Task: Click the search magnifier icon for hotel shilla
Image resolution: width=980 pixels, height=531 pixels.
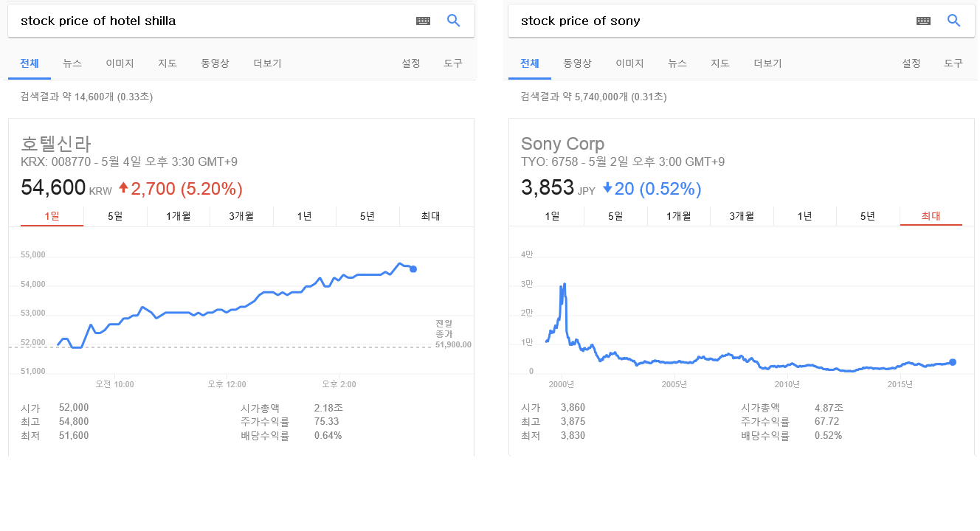Action: pyautogui.click(x=454, y=21)
